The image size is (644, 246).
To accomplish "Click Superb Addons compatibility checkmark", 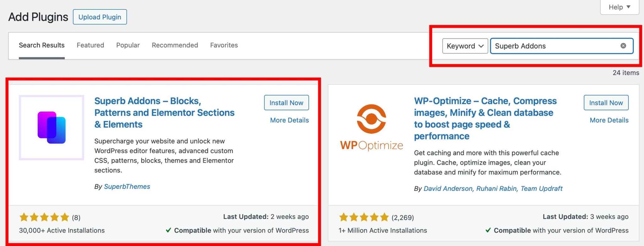I will (169, 230).
